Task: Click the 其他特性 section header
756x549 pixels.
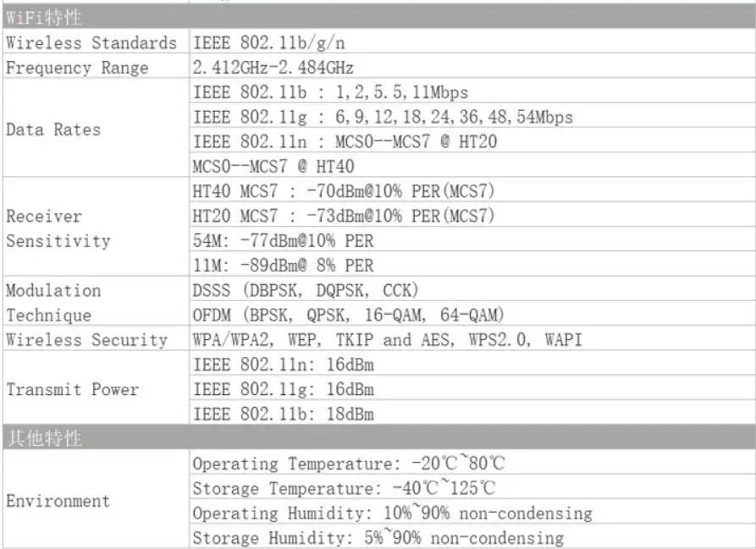Action: 44,439
